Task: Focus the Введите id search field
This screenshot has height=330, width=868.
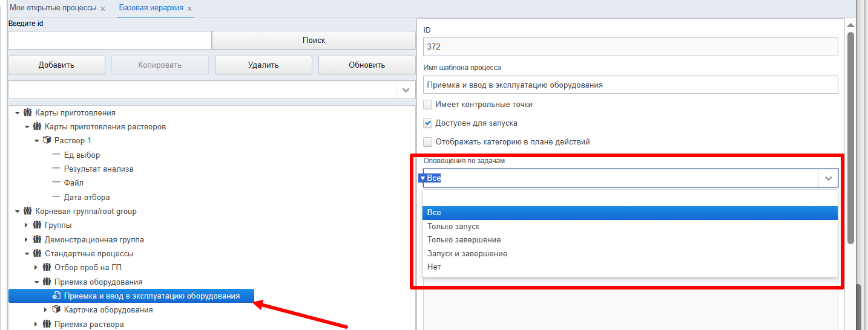Action: 110,40
